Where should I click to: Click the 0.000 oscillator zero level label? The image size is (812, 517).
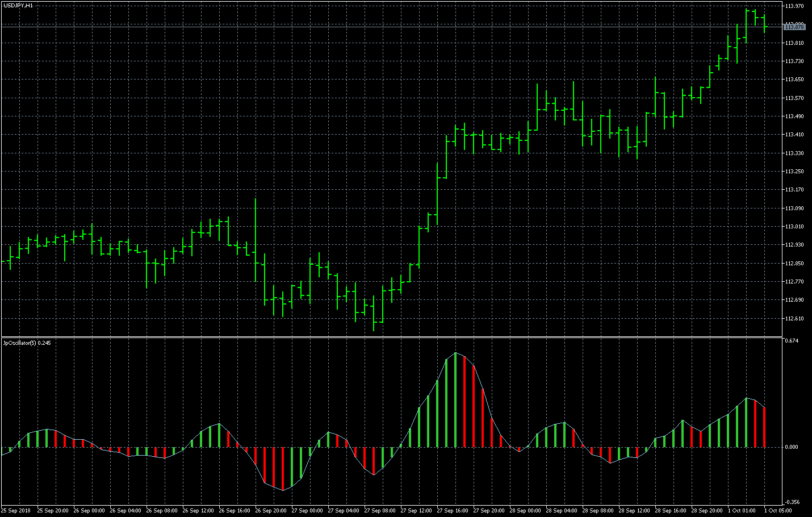click(792, 447)
